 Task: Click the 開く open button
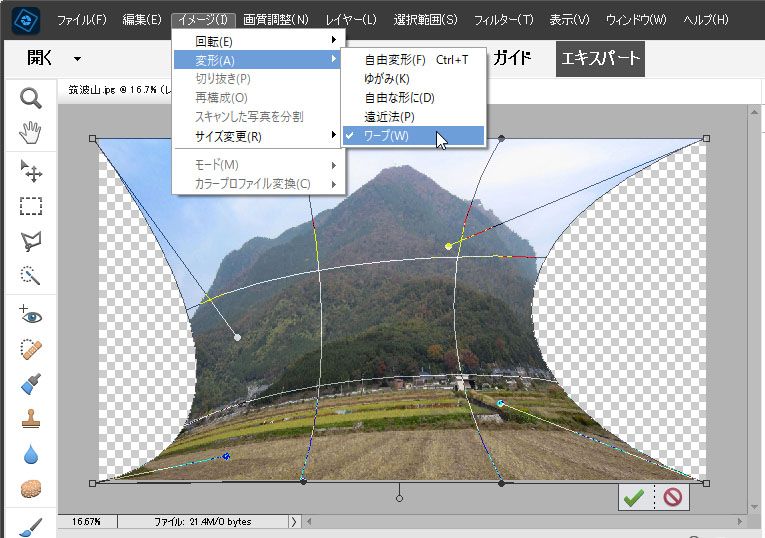pos(40,58)
